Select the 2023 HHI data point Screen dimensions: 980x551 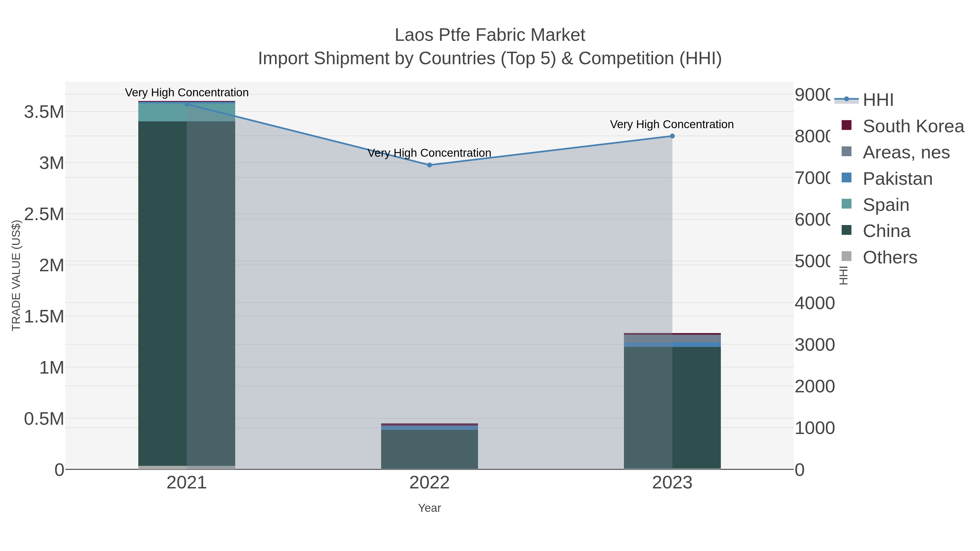click(x=672, y=136)
